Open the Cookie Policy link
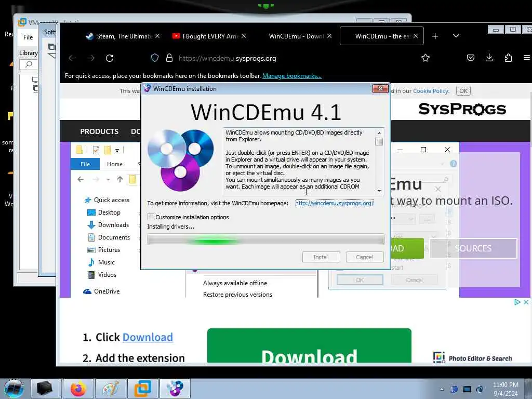 431,91
